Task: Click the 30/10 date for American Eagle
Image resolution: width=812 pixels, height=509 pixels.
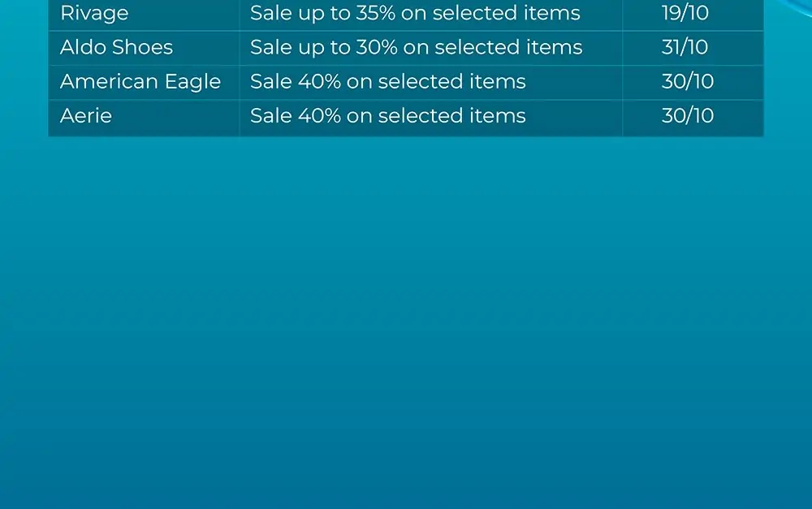Action: point(688,81)
